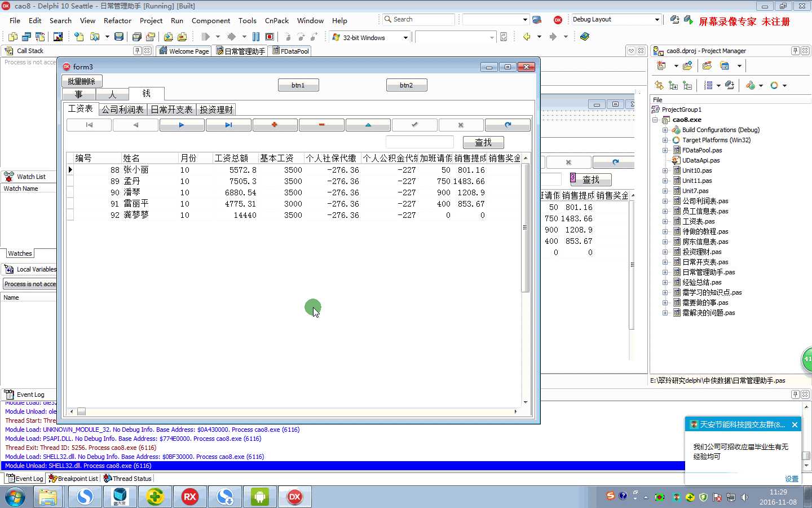Click the btn2 button
This screenshot has height=508, width=812.
tap(407, 85)
